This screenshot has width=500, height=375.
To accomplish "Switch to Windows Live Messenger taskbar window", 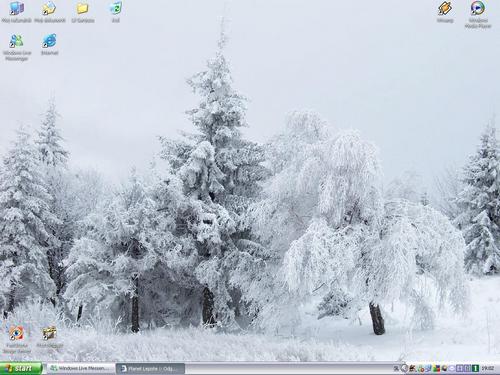I will tap(81, 368).
